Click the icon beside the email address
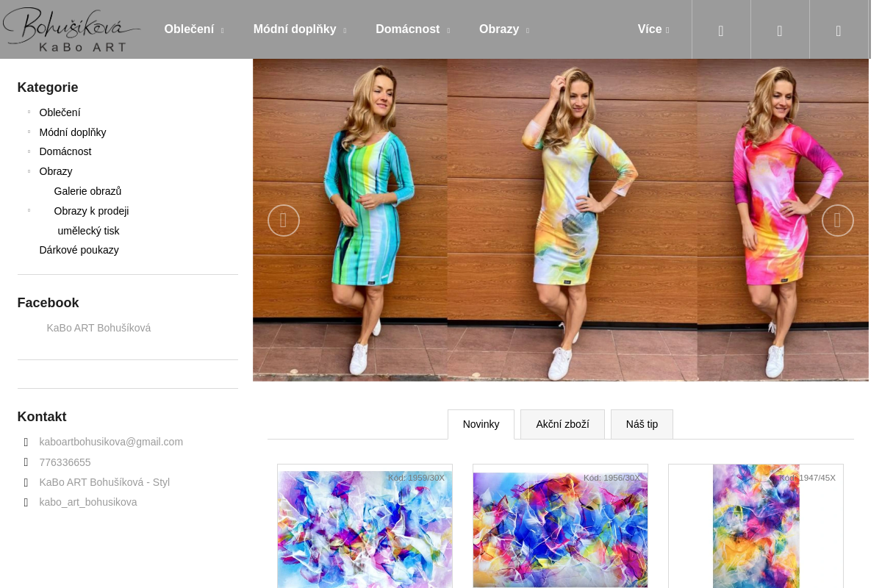The image size is (882, 588). tap(26, 442)
